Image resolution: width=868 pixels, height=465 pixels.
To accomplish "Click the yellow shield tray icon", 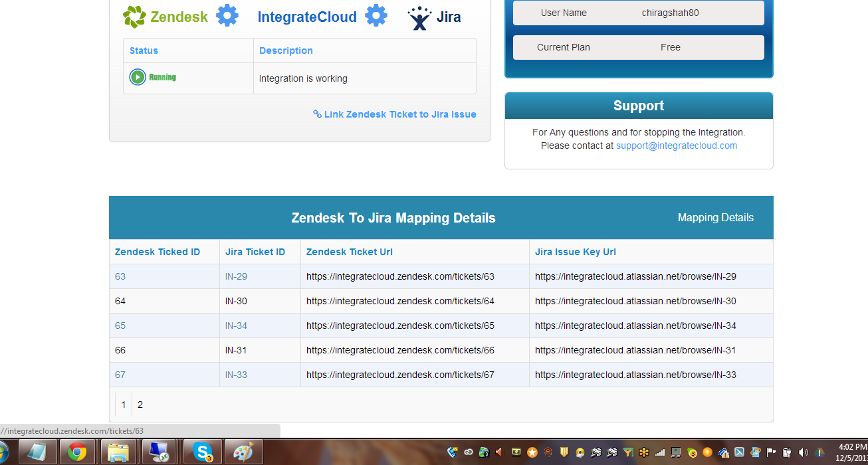I will point(564,452).
